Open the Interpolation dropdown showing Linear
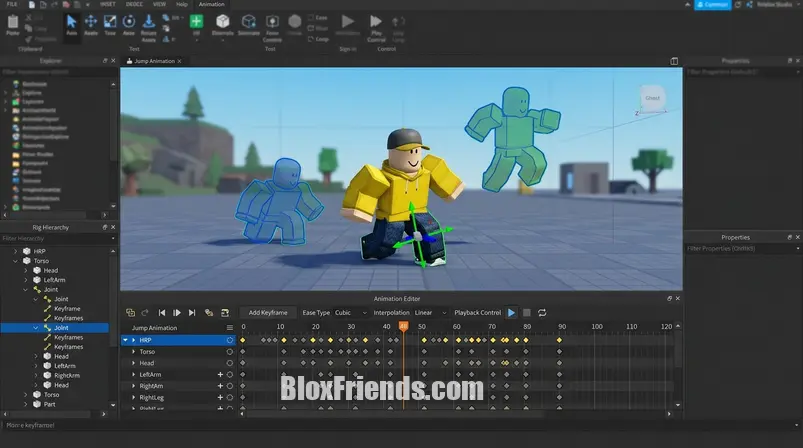803x448 pixels. (428, 313)
